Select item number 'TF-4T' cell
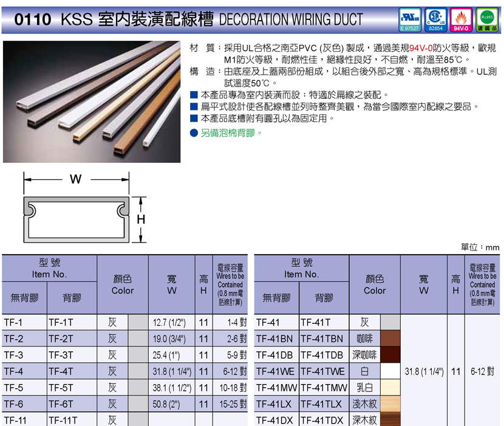Screen dimensions: 504x426 [x=72, y=371]
